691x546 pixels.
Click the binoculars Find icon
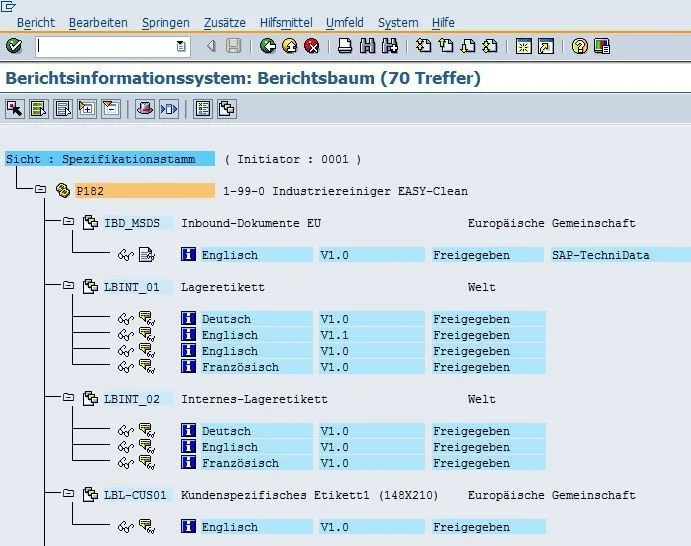pos(367,46)
